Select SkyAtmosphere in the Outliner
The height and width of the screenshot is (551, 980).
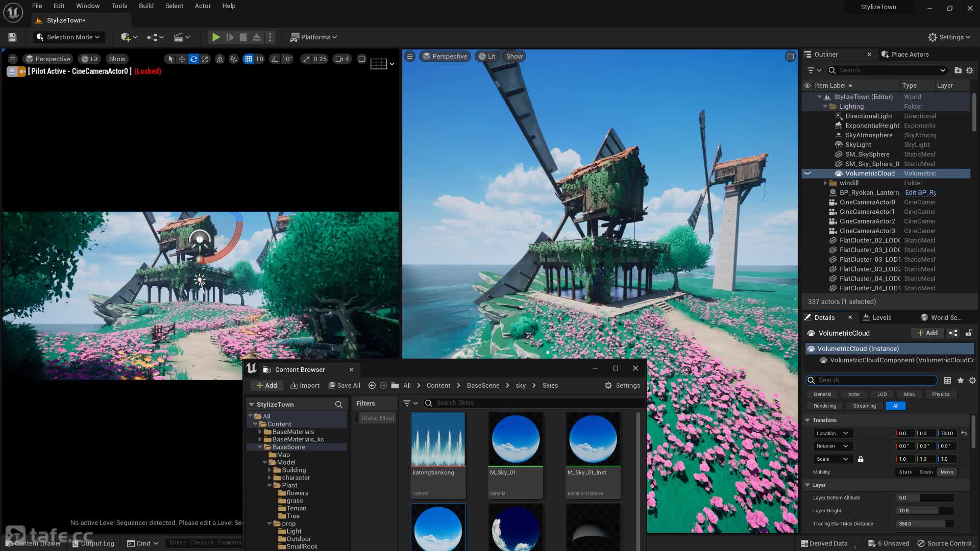pyautogui.click(x=869, y=135)
